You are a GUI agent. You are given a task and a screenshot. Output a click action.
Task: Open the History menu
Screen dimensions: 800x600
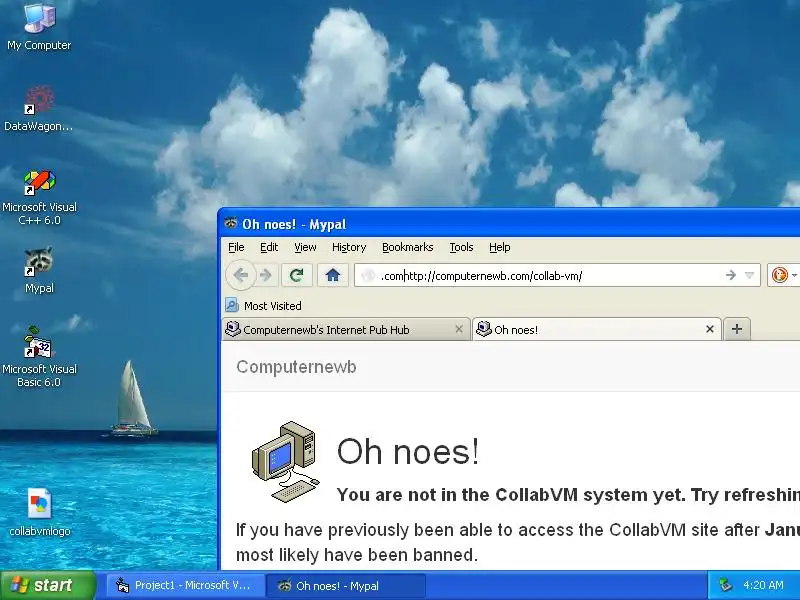coord(349,247)
